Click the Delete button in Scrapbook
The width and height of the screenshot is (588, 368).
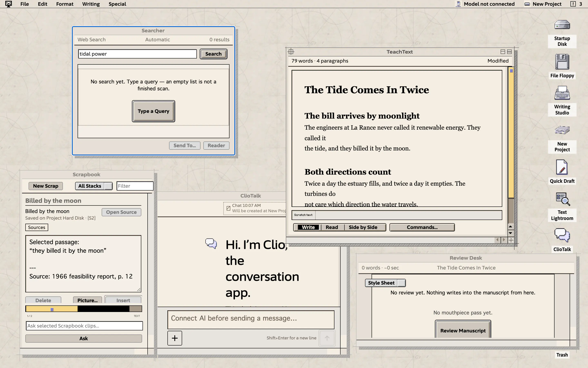point(43,300)
